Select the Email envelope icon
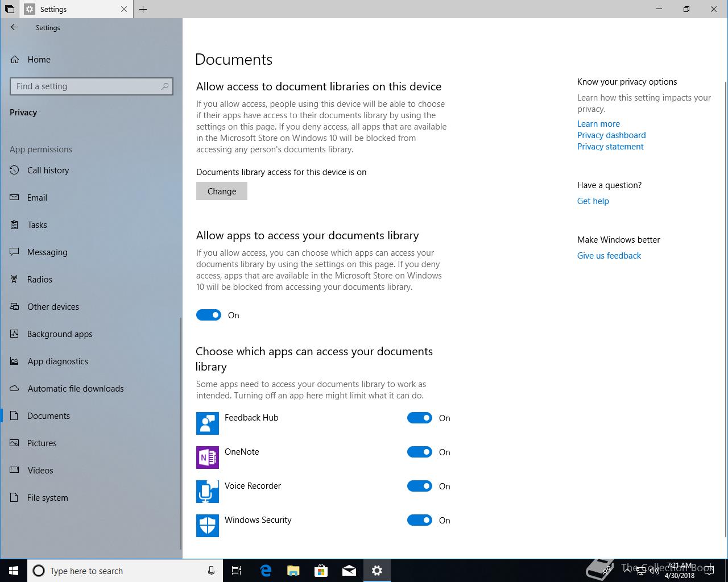 [15, 197]
